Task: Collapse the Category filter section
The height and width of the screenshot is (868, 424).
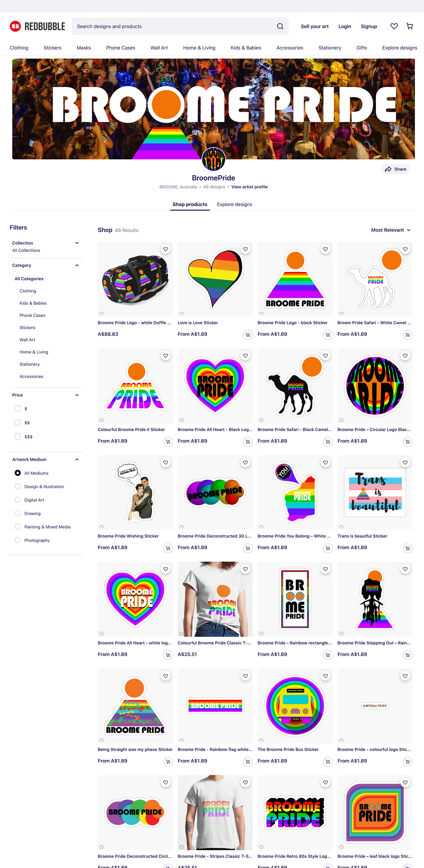Action: 77,265
